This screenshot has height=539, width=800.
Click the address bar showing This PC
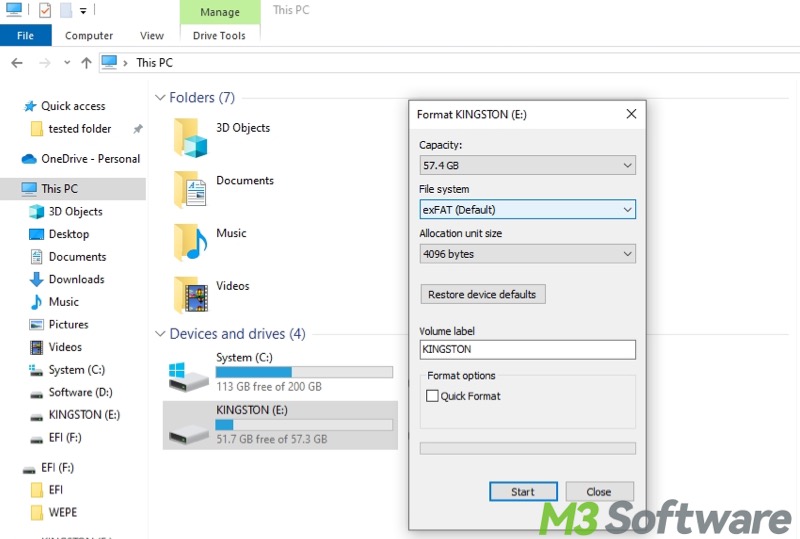(449, 63)
